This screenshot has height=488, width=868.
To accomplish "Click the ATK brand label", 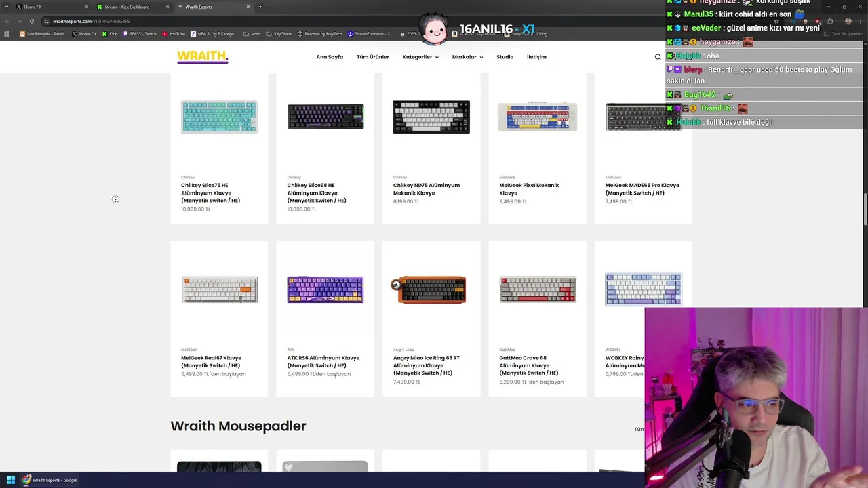I will 290,350.
